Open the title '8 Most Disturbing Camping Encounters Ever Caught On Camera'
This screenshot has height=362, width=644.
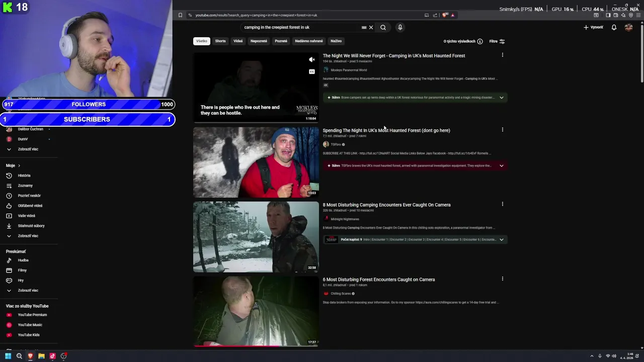386,205
